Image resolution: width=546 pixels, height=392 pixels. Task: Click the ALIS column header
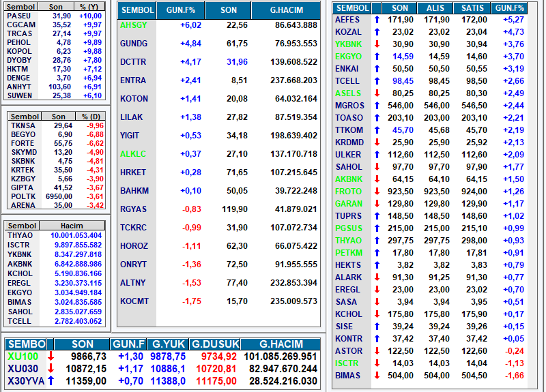pyautogui.click(x=435, y=8)
